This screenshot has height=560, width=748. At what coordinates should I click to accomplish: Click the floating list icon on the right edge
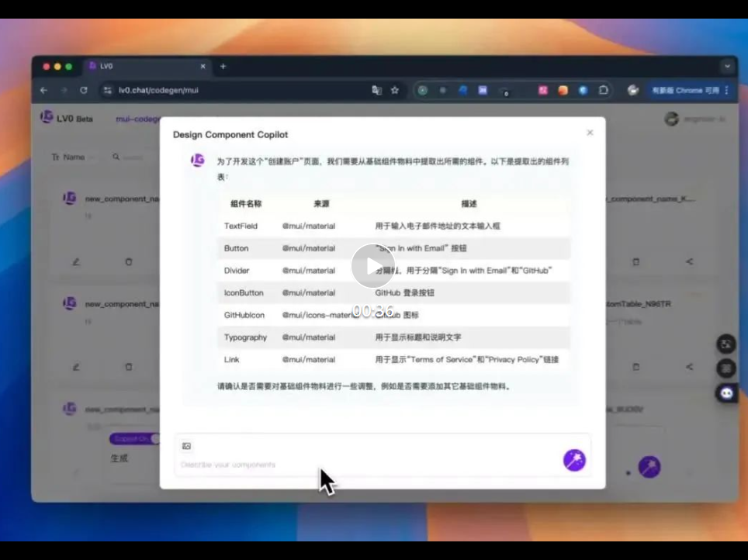726,368
